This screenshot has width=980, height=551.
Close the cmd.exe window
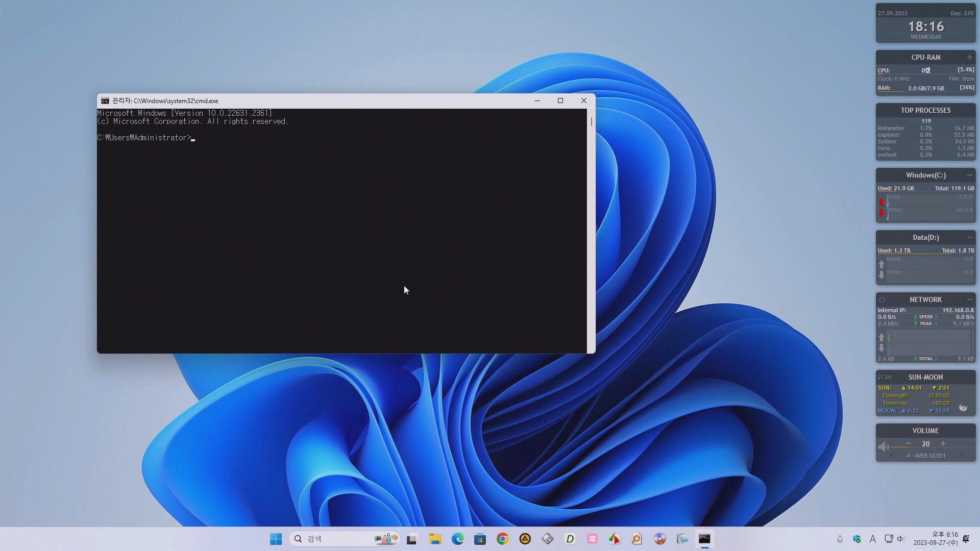point(584,101)
